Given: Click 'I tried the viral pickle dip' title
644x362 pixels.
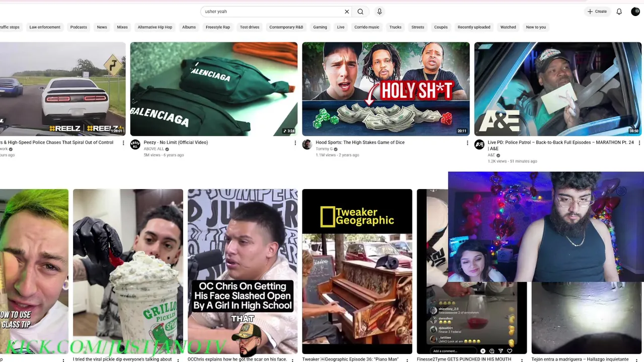Looking at the screenshot, I should coord(122,359).
